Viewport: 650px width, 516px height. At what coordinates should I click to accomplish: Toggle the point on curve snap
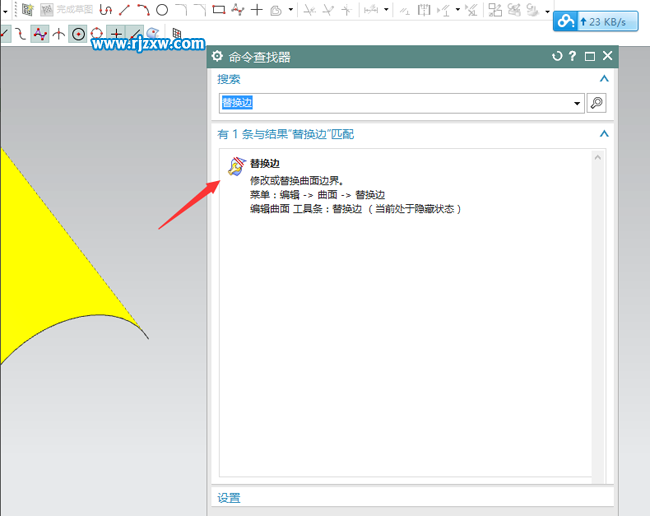135,33
